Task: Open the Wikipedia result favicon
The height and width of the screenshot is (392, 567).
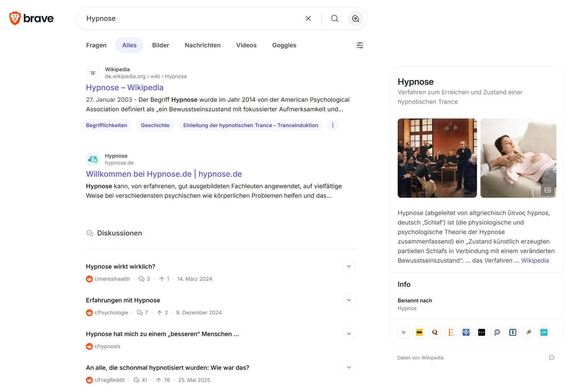Action: pos(93,73)
